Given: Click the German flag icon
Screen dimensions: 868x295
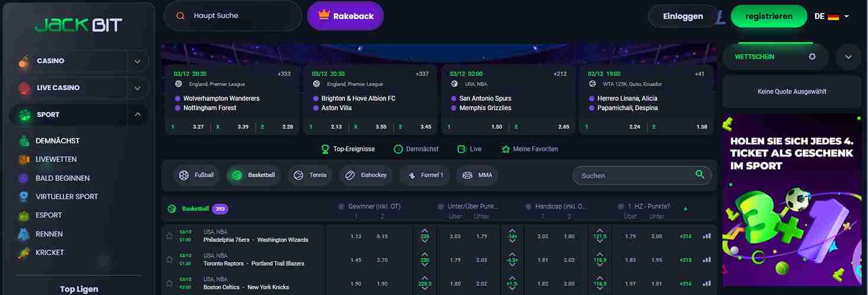Looking at the screenshot, I should pos(834,17).
